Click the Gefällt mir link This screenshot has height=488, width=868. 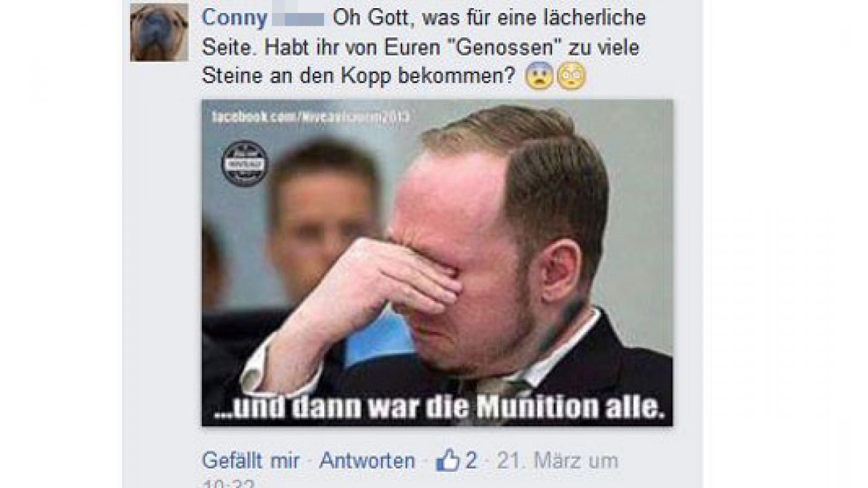(251, 461)
